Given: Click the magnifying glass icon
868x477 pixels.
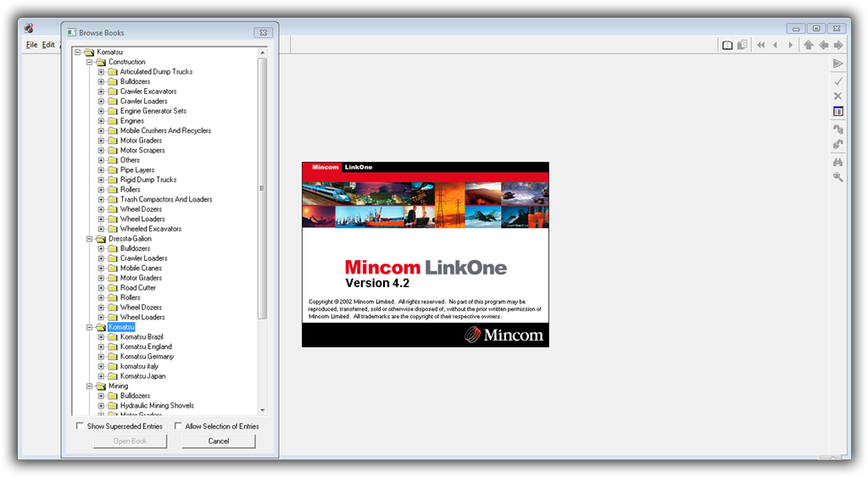Looking at the screenshot, I should click(x=838, y=177).
